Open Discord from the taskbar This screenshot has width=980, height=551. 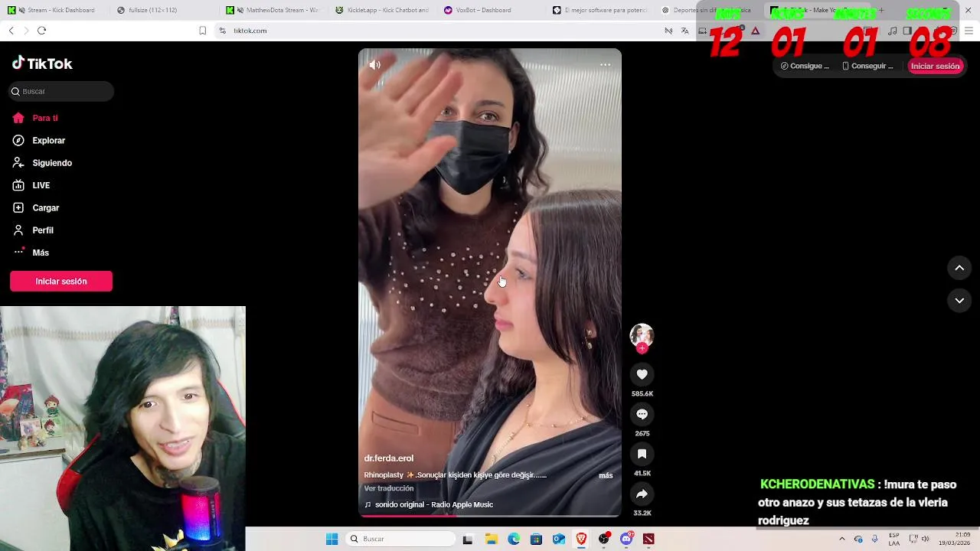click(x=626, y=539)
